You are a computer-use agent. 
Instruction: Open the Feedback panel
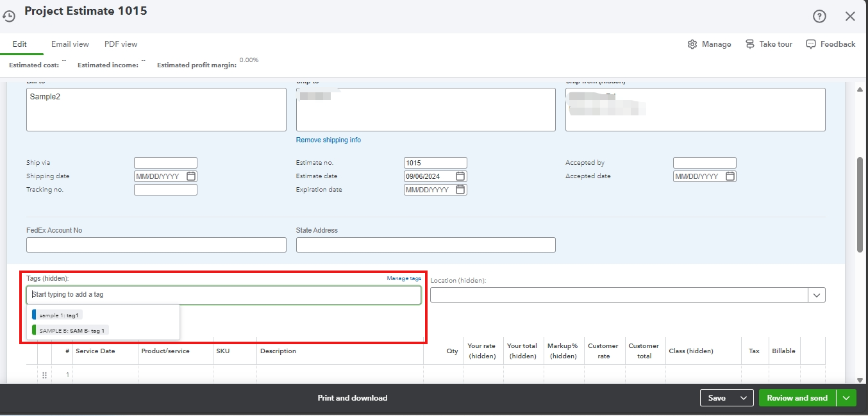[831, 44]
